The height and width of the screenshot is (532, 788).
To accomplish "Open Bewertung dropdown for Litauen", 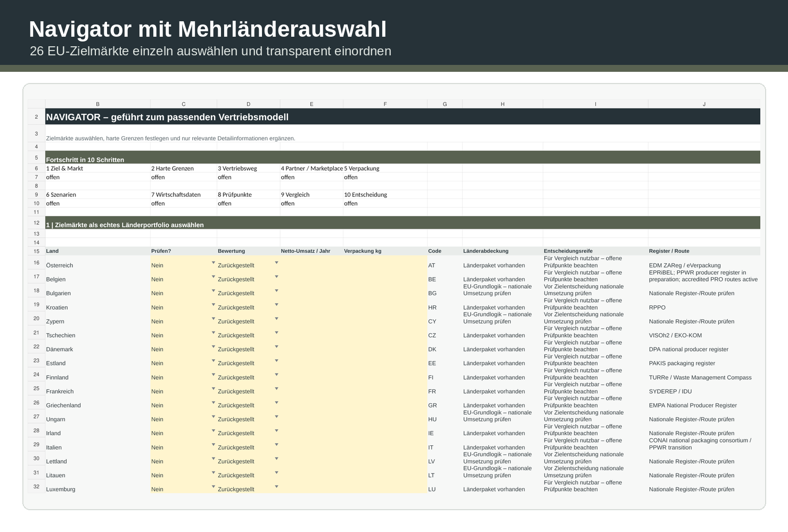I will click(276, 472).
